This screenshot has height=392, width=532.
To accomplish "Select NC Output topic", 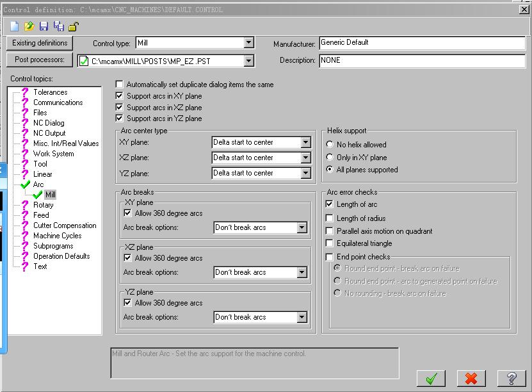I will coord(49,133).
